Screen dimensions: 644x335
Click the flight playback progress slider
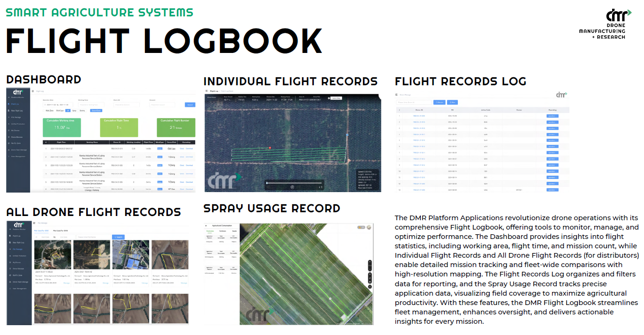294,183
